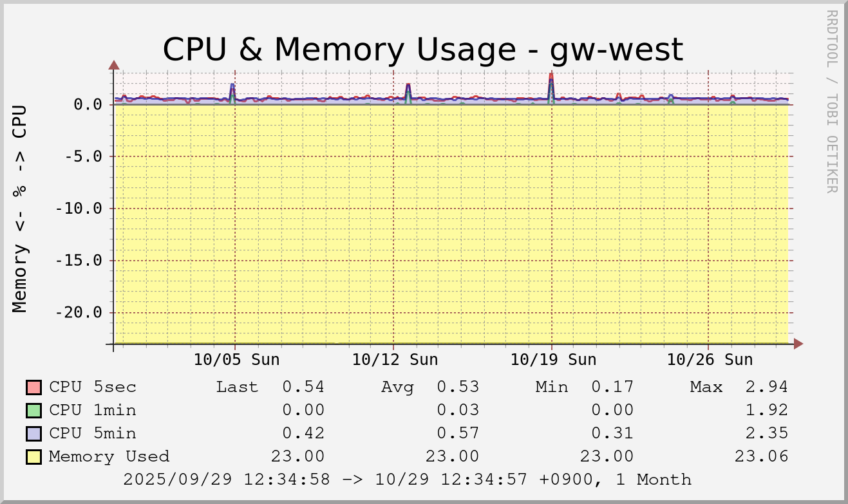Click the -10.0 Y-axis tick label
Image resolution: width=848 pixels, height=504 pixels.
[78, 209]
